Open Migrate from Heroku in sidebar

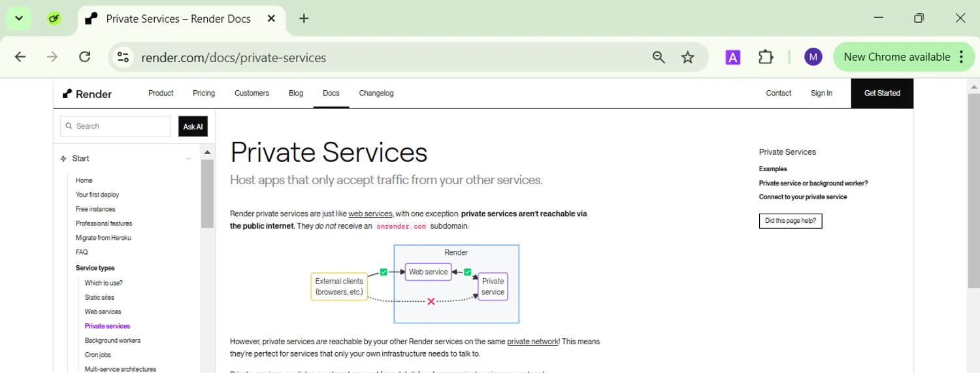coord(103,238)
